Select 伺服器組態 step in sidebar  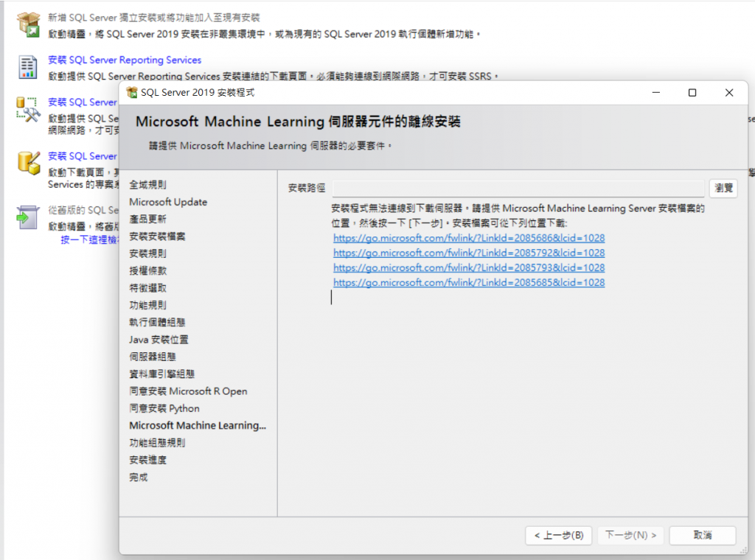[153, 357]
